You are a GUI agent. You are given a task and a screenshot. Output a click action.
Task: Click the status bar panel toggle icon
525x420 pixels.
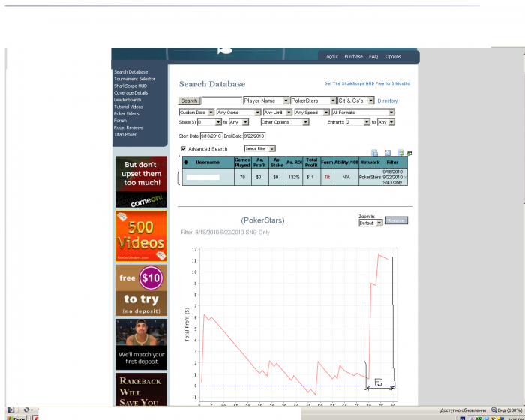pos(10,409)
